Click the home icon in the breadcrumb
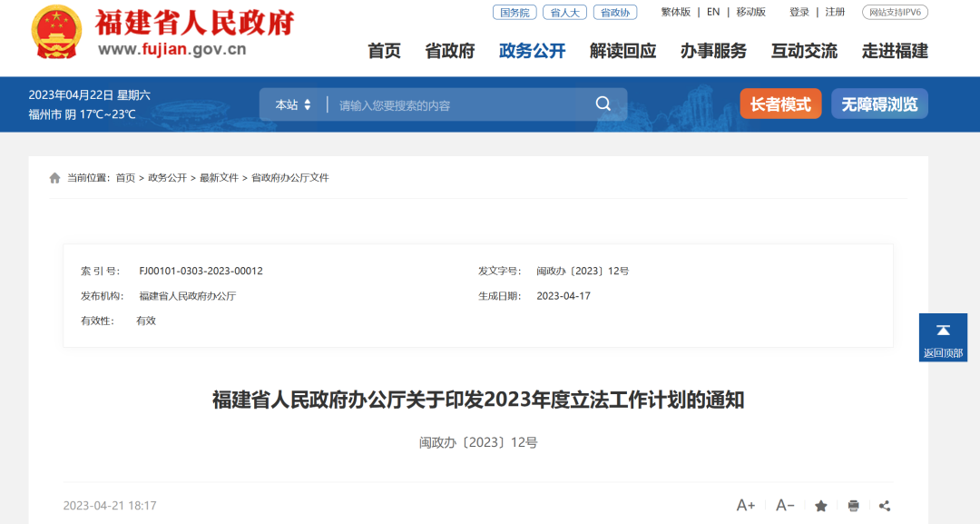 54,177
